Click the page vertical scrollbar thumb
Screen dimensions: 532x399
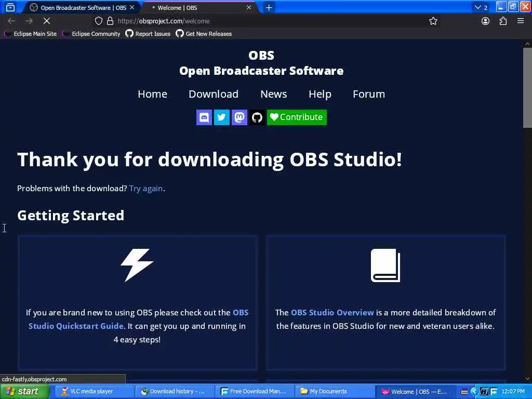(x=527, y=87)
